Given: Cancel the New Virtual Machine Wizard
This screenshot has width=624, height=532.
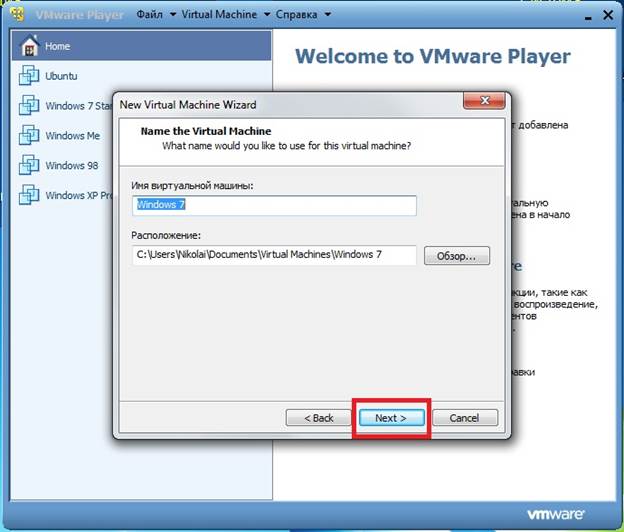Looking at the screenshot, I should coord(465,418).
